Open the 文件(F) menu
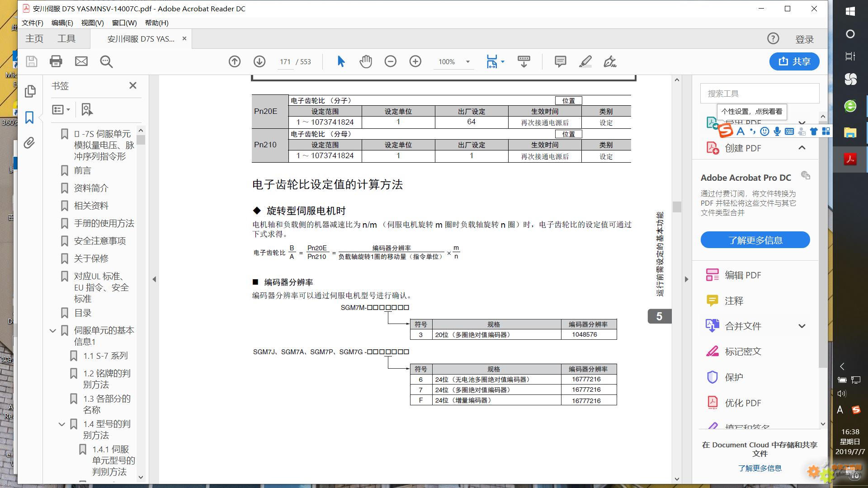The image size is (868, 488). pyautogui.click(x=32, y=23)
